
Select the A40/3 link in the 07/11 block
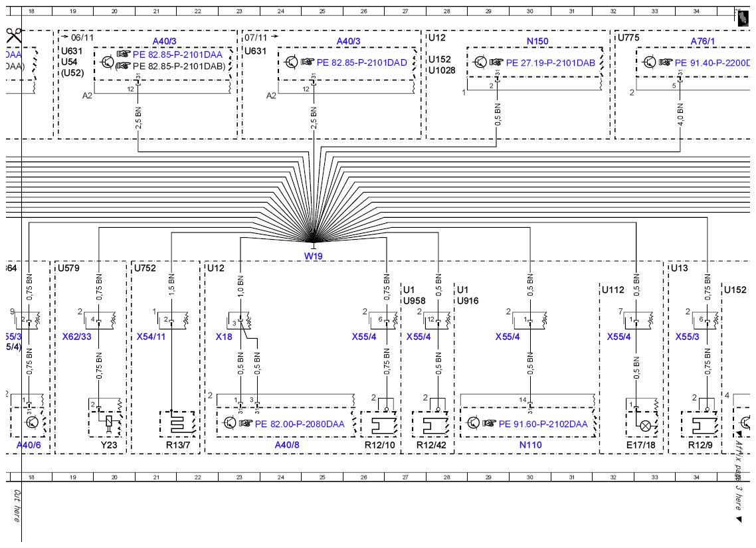click(x=349, y=41)
